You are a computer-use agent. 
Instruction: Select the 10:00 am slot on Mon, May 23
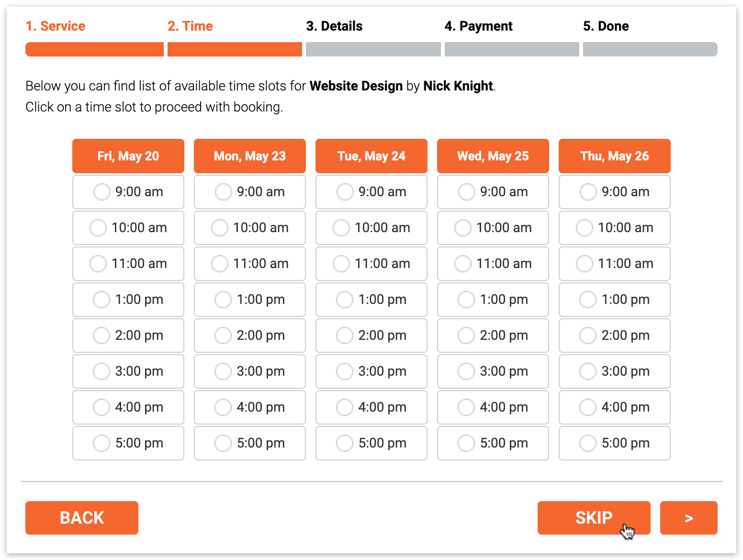point(249,228)
